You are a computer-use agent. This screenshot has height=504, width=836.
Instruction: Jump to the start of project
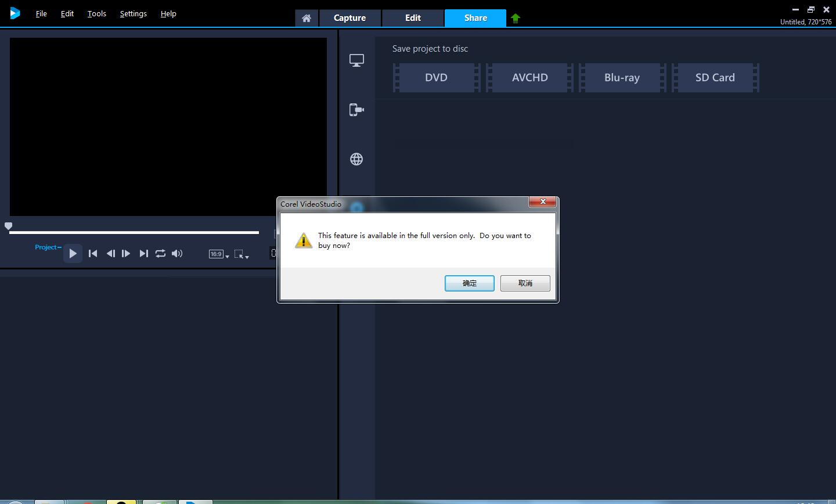93,254
